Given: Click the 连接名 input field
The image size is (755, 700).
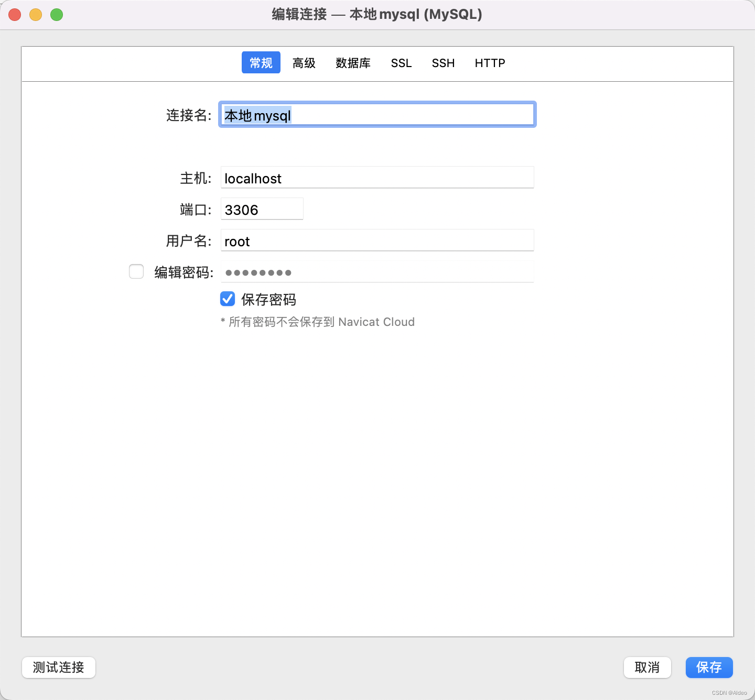Looking at the screenshot, I should pos(377,114).
